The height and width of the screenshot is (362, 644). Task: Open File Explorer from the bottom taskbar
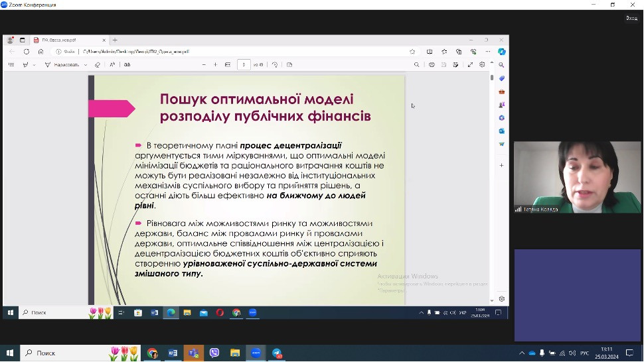pos(234,353)
